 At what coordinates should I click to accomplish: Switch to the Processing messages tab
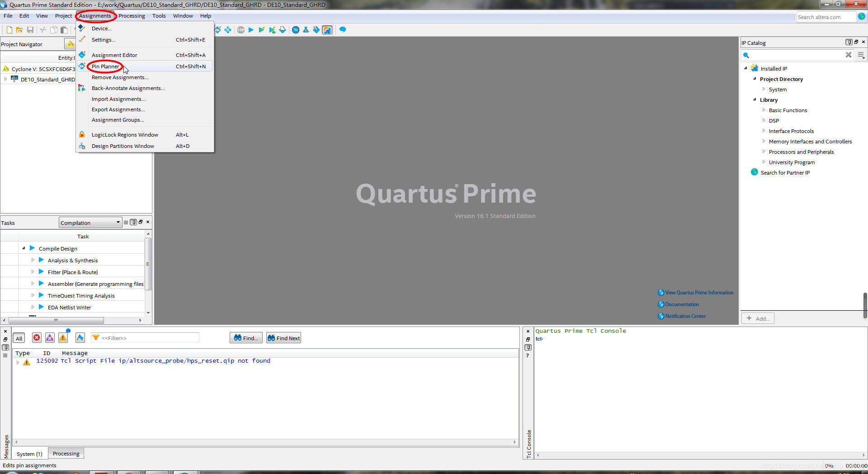(x=66, y=454)
